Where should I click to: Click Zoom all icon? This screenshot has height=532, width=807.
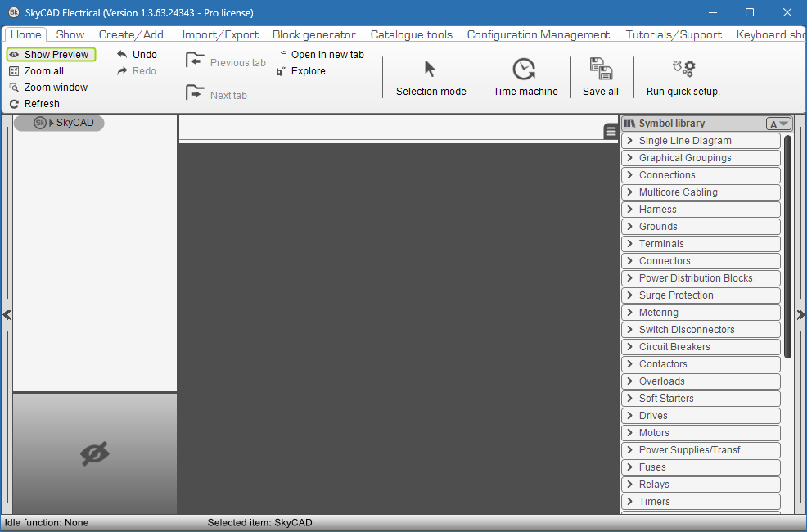(14, 71)
